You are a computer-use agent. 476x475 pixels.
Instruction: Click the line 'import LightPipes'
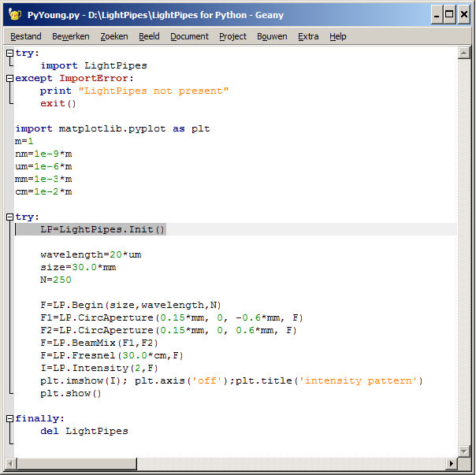[94, 65]
